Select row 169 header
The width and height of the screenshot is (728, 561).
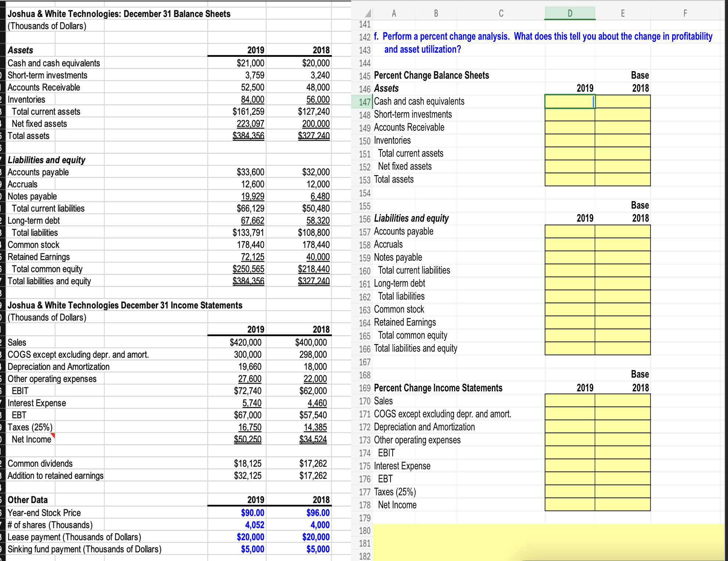pyautogui.click(x=364, y=388)
